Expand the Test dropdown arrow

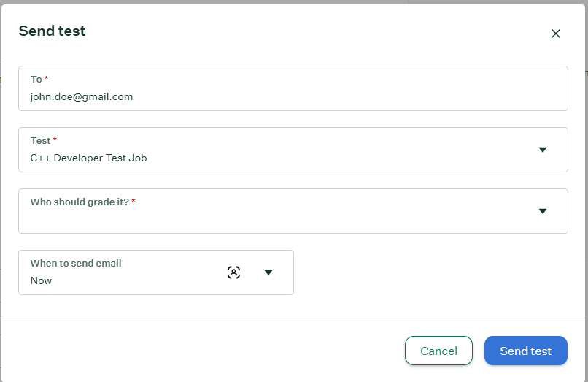pyautogui.click(x=542, y=150)
